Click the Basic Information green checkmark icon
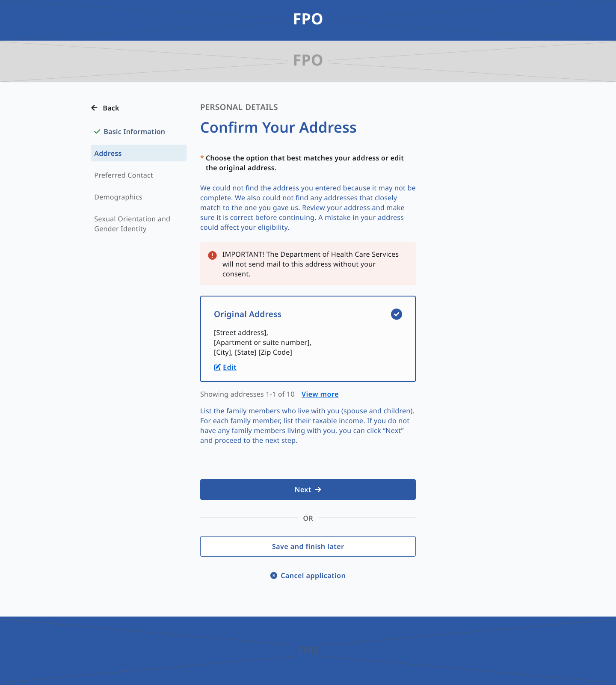This screenshot has height=685, width=616. [97, 131]
